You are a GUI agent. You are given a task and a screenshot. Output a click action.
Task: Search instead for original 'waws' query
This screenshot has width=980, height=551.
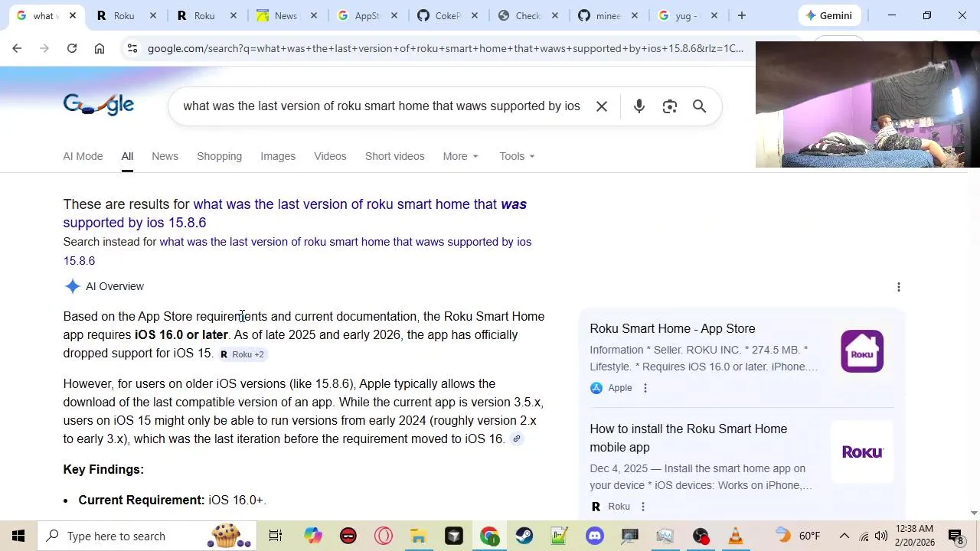click(x=297, y=251)
